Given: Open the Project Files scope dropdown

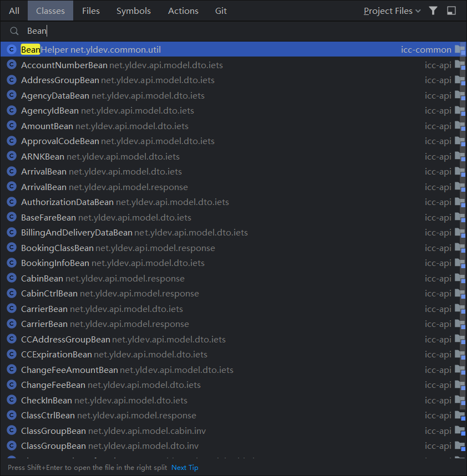Looking at the screenshot, I should pyautogui.click(x=392, y=11).
